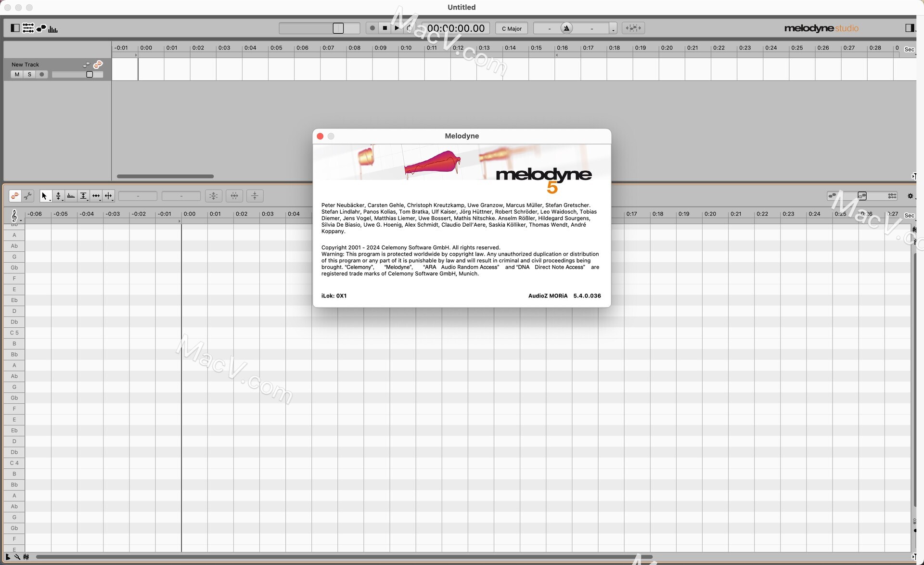This screenshot has height=565, width=924.
Task: Mute the New Track
Action: tap(17, 75)
